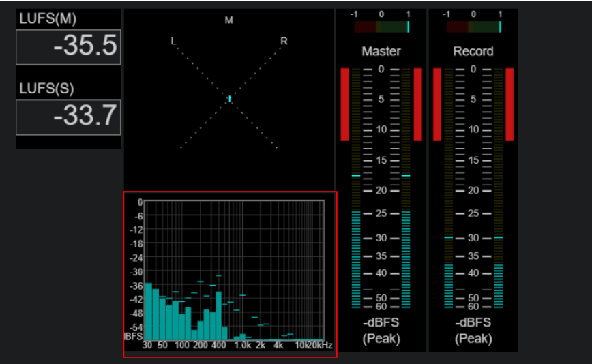Click the R axis label on vectorscope

(284, 41)
